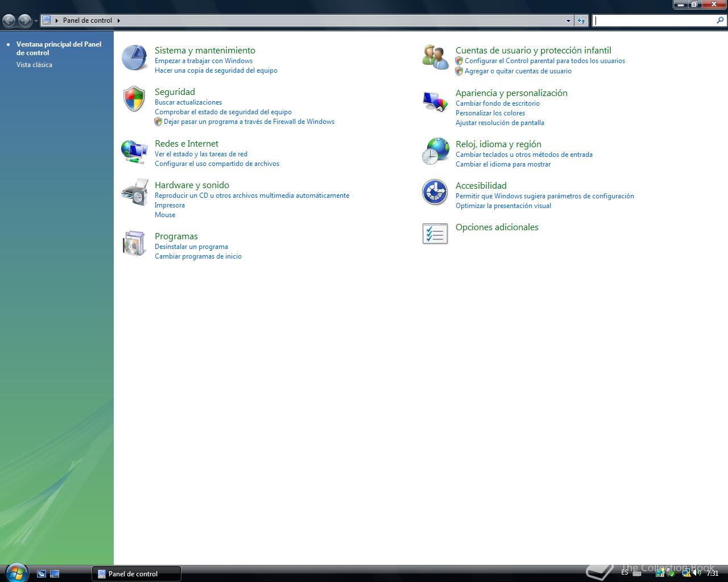Click the volume speaker tray icon
Image resolution: width=728 pixels, height=582 pixels.
click(x=696, y=573)
